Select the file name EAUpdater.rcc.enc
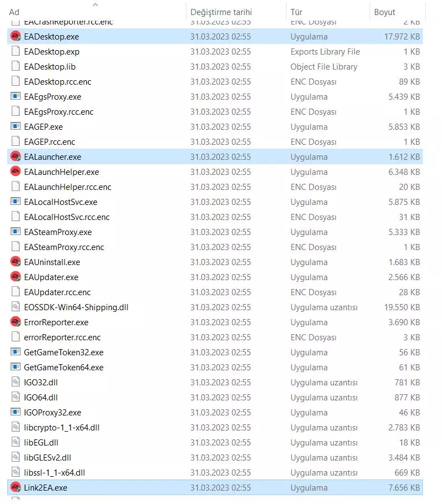 point(57,292)
